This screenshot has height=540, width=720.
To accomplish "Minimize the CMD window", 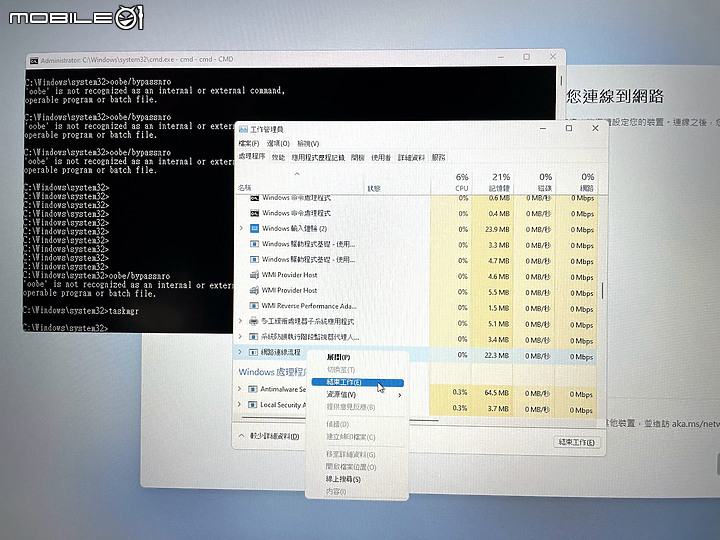I will [501, 57].
